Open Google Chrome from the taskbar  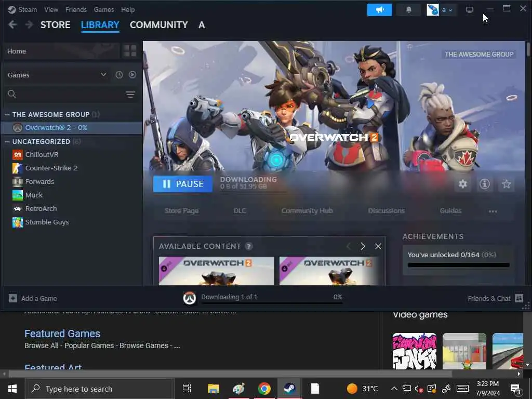264,389
